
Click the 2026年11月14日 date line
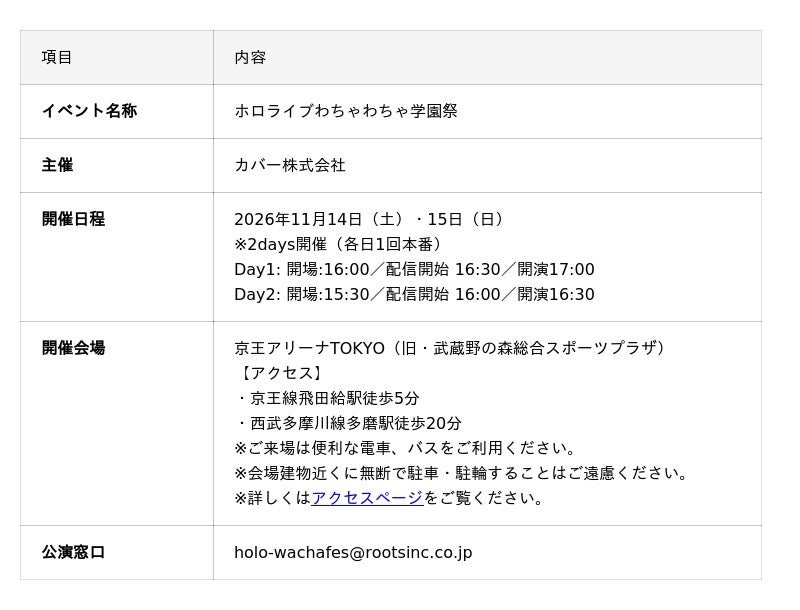[x=369, y=219]
